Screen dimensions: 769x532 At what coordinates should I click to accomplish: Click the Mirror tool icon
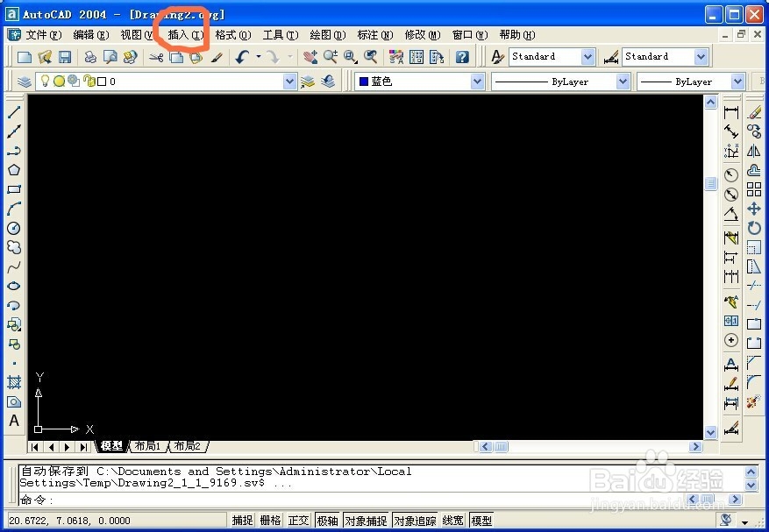click(x=754, y=151)
